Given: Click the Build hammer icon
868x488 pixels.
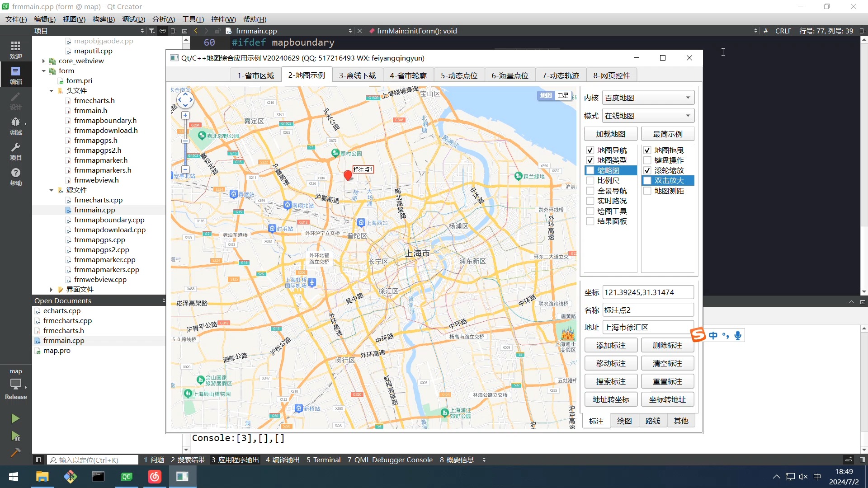Looking at the screenshot, I should pyautogui.click(x=15, y=452).
